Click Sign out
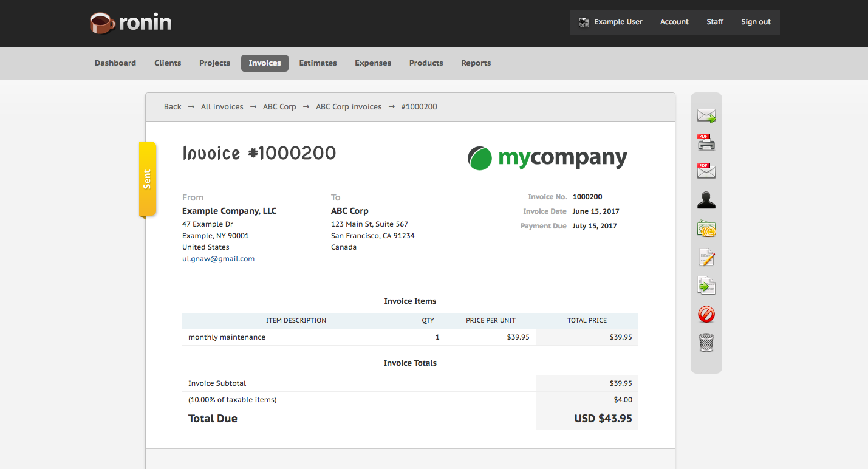 point(756,22)
